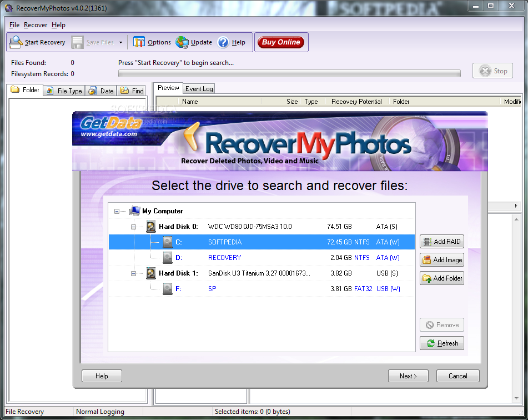Click the SanDisk U3 Titanium disk text
Screen dimensions: 528x420
[259, 273]
